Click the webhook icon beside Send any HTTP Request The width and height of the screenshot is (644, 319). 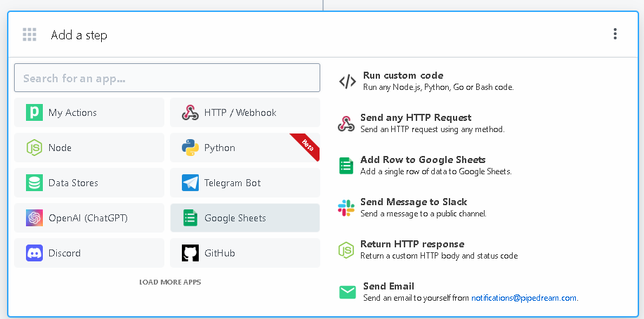click(x=346, y=124)
